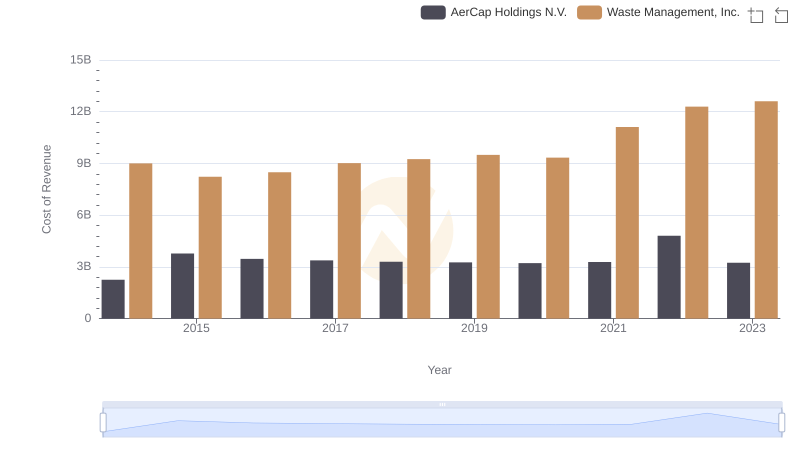Click the AerCap bar for 2020

[530, 291]
